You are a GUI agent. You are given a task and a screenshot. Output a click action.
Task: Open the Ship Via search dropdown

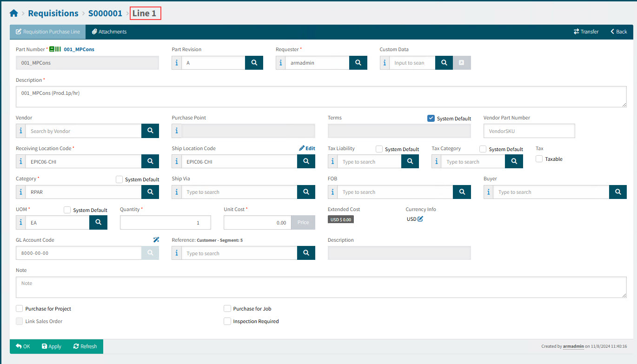pyautogui.click(x=239, y=192)
